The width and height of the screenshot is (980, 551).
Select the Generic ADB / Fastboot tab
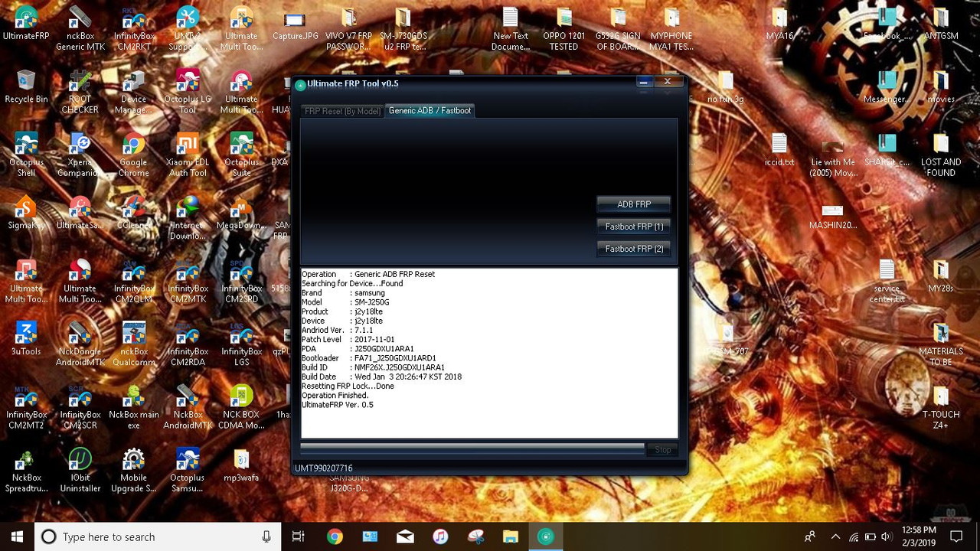430,111
